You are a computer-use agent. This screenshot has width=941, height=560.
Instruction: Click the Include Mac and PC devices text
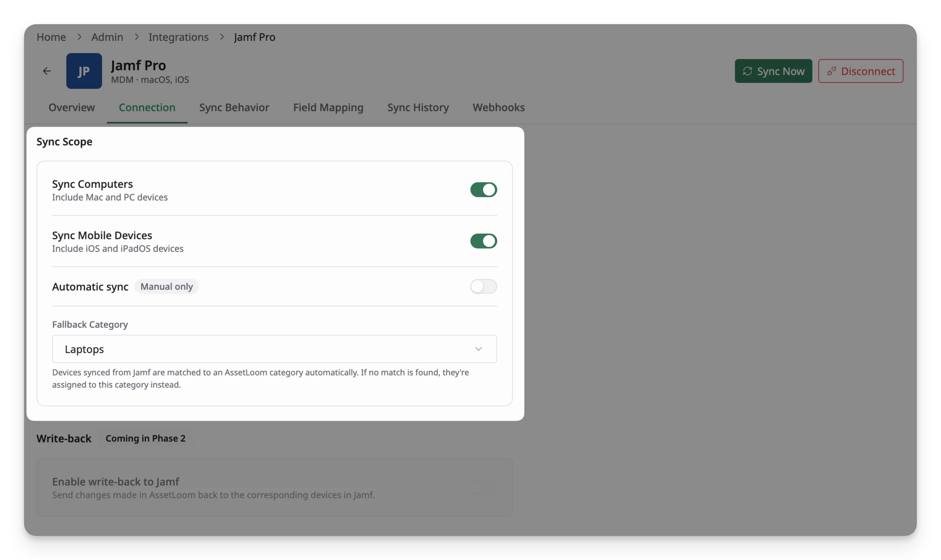[110, 197]
